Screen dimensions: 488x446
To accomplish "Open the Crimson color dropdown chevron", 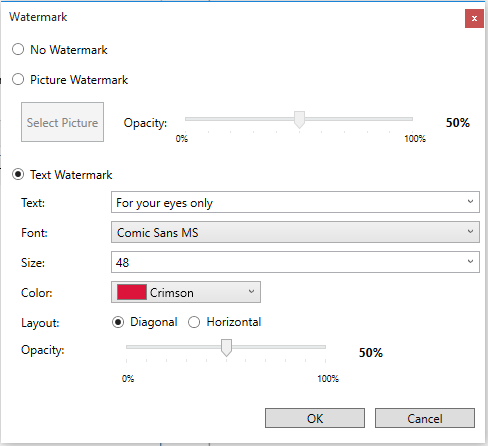I will tap(251, 292).
